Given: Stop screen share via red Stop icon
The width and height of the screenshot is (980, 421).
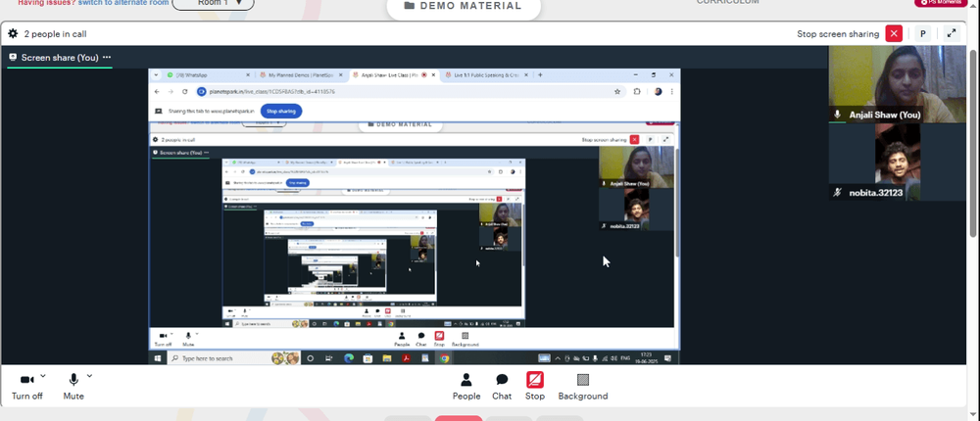Looking at the screenshot, I should click(534, 387).
